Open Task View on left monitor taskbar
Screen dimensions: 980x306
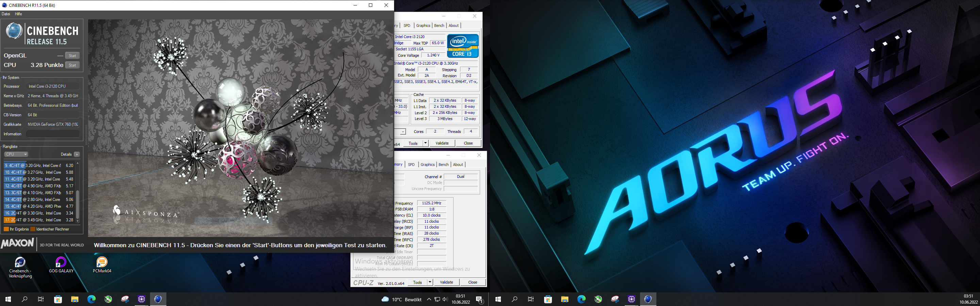41,299
